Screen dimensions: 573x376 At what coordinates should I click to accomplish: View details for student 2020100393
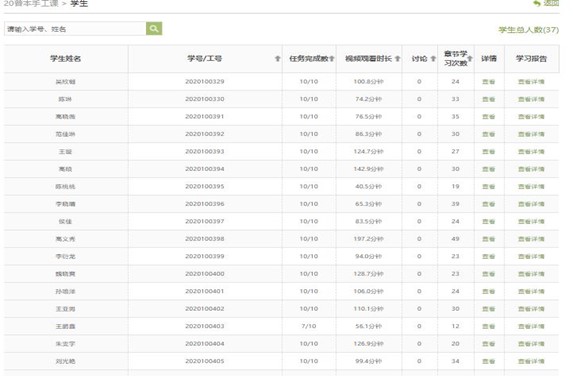489,151
